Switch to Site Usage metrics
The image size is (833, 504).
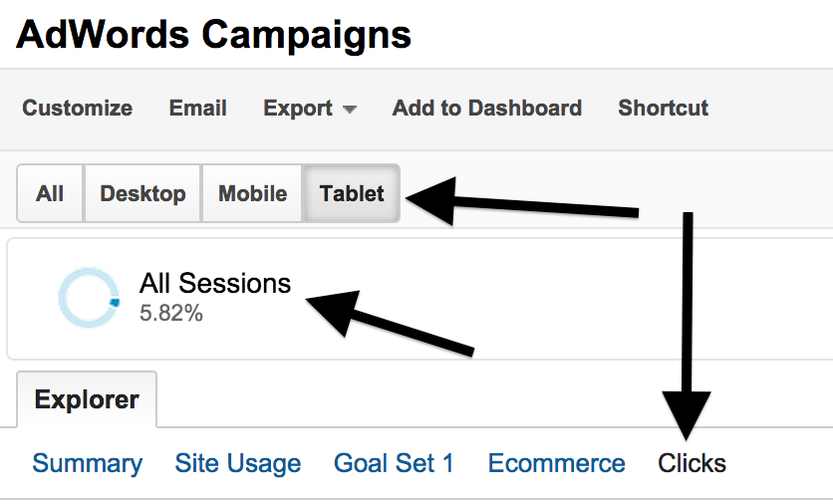(x=237, y=463)
